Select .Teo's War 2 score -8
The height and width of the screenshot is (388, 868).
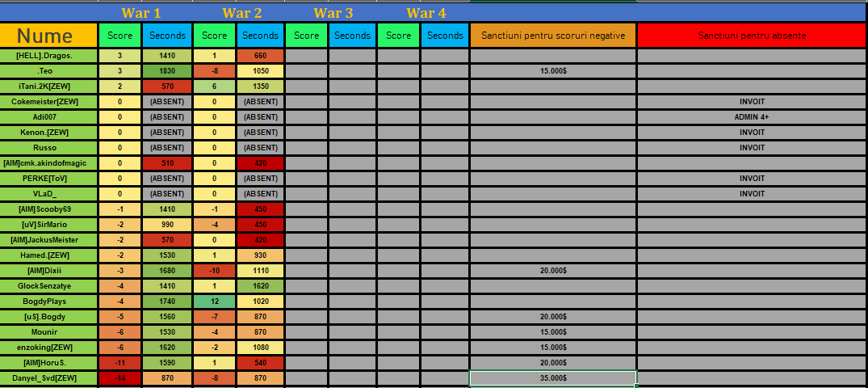coord(214,71)
